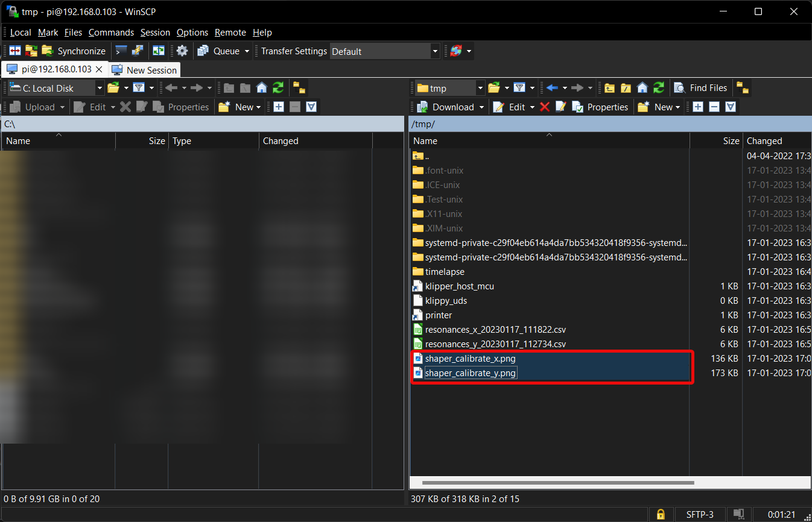Open in PuTTY icon
This screenshot has width=812, height=522.
[138, 51]
